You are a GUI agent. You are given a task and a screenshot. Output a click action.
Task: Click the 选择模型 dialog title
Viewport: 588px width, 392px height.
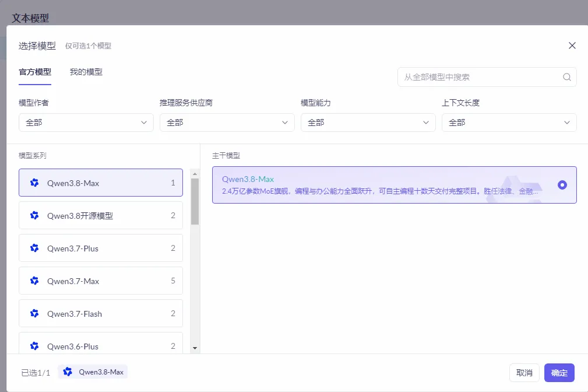click(37, 46)
